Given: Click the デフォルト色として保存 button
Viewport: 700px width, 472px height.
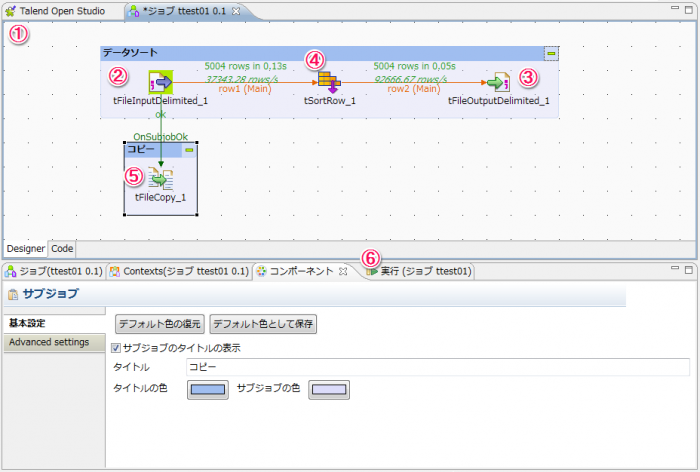Looking at the screenshot, I should [263, 324].
